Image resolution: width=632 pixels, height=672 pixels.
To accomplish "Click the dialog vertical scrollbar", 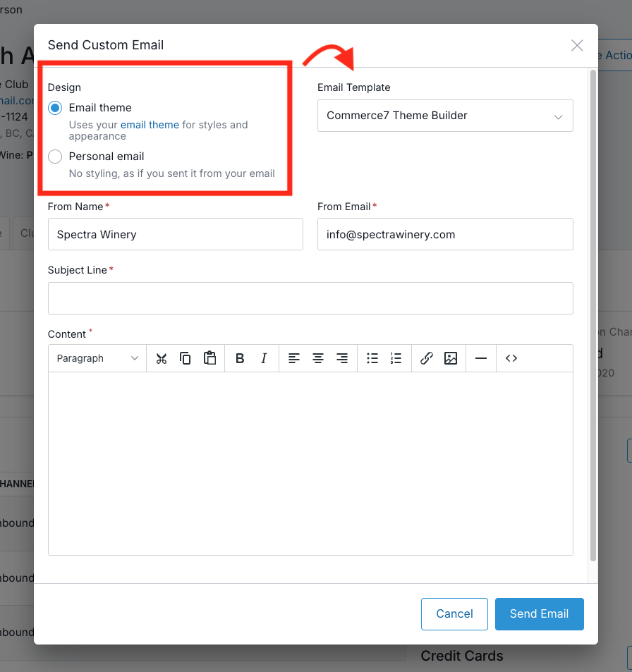I will [593, 315].
